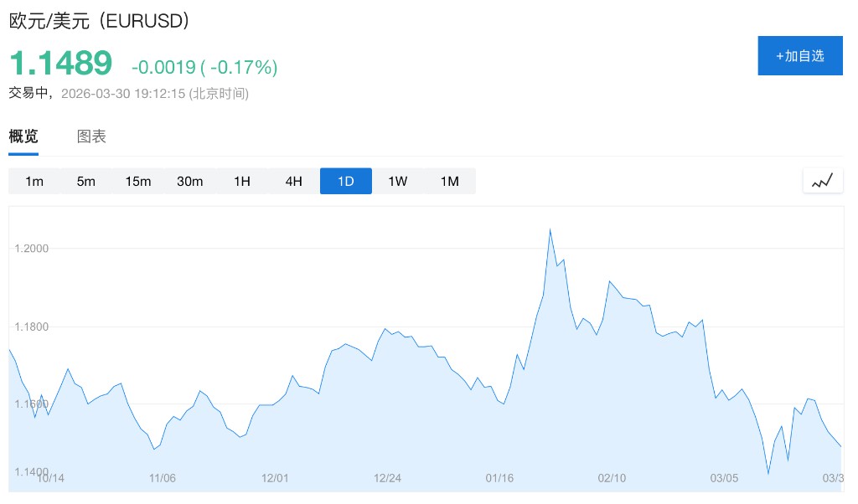
Task: Choose the 4H chart interval
Action: (294, 181)
